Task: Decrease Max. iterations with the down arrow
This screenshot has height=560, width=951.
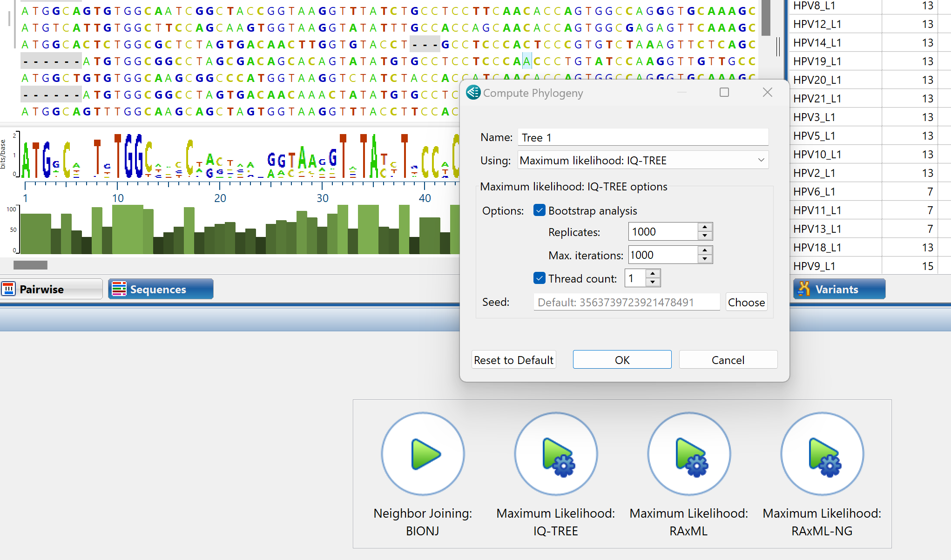Action: tap(705, 259)
